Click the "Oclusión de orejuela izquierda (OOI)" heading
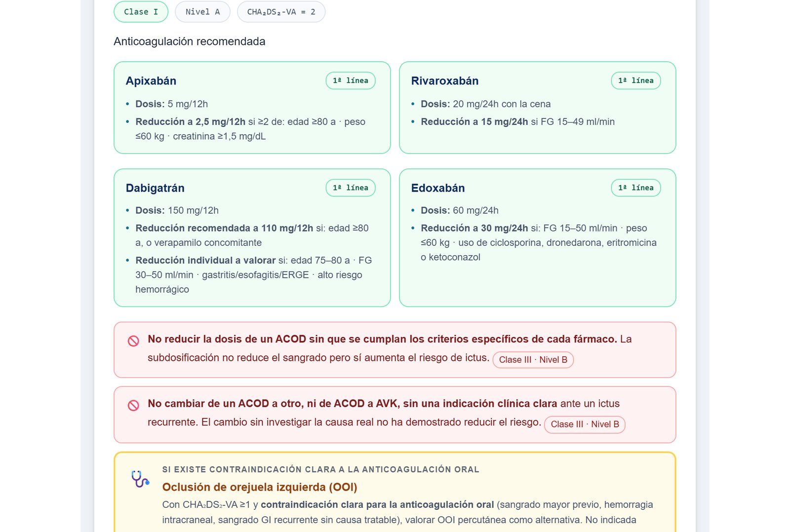 pos(260,488)
